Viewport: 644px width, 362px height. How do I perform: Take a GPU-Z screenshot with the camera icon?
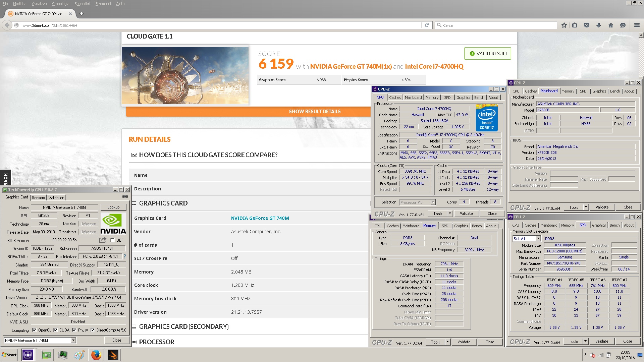[x=125, y=197]
